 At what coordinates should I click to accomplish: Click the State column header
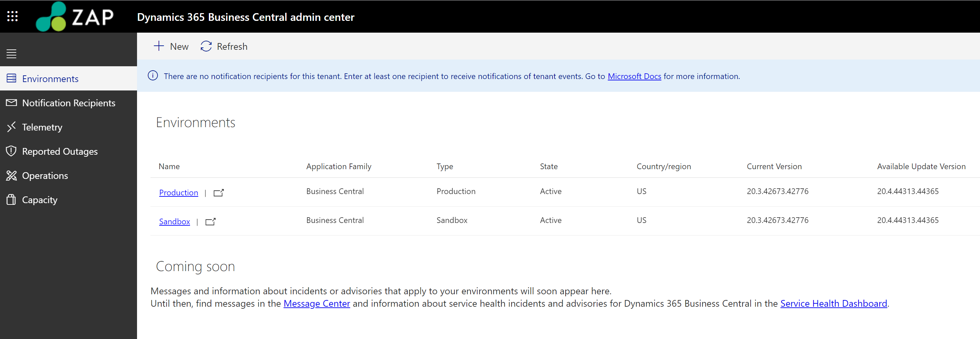[x=548, y=166]
